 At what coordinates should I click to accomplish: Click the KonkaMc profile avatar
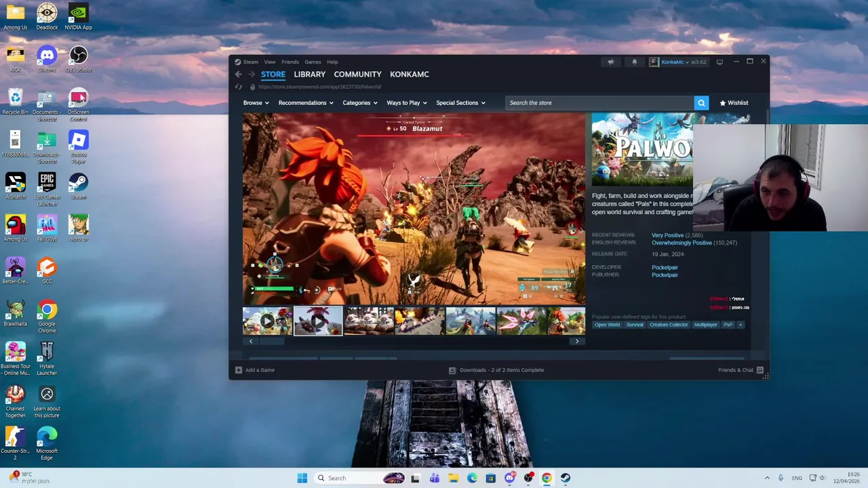pyautogui.click(x=654, y=62)
